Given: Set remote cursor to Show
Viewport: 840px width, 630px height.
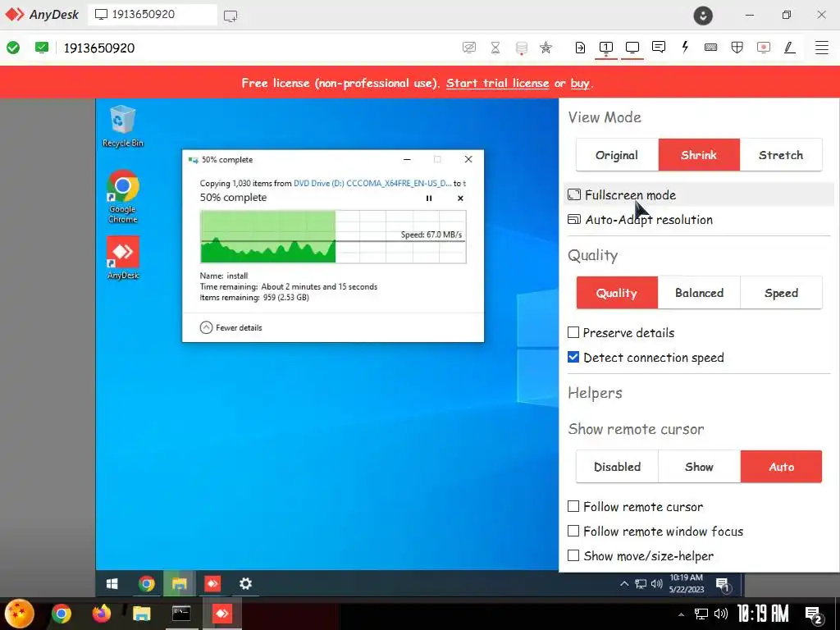Looking at the screenshot, I should pos(699,467).
